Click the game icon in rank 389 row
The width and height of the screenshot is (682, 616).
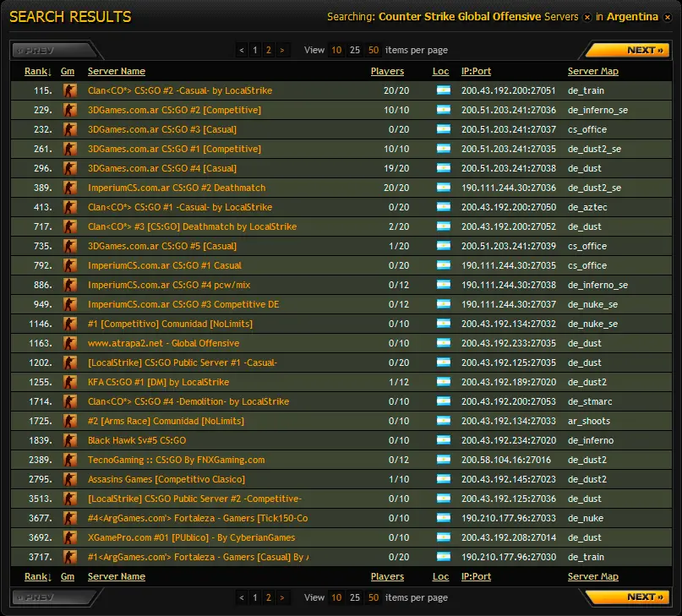69,188
